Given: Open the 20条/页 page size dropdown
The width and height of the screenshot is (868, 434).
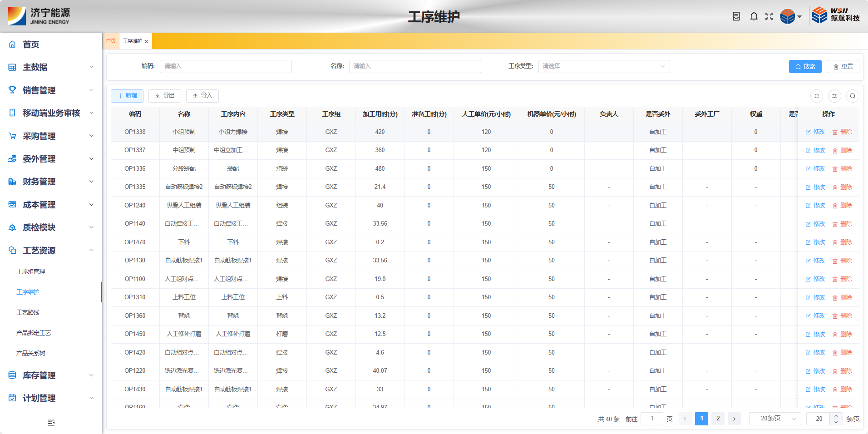Looking at the screenshot, I should pyautogui.click(x=775, y=419).
